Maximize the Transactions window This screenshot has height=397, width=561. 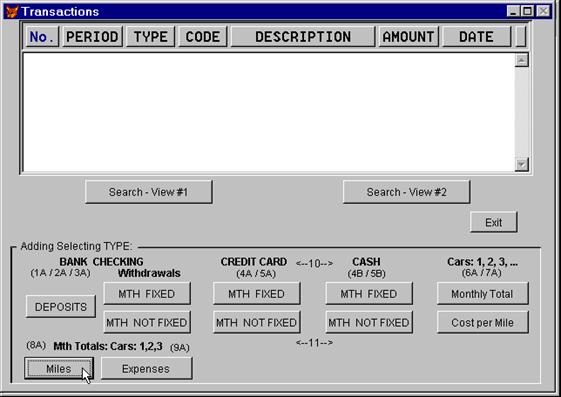tap(527, 11)
